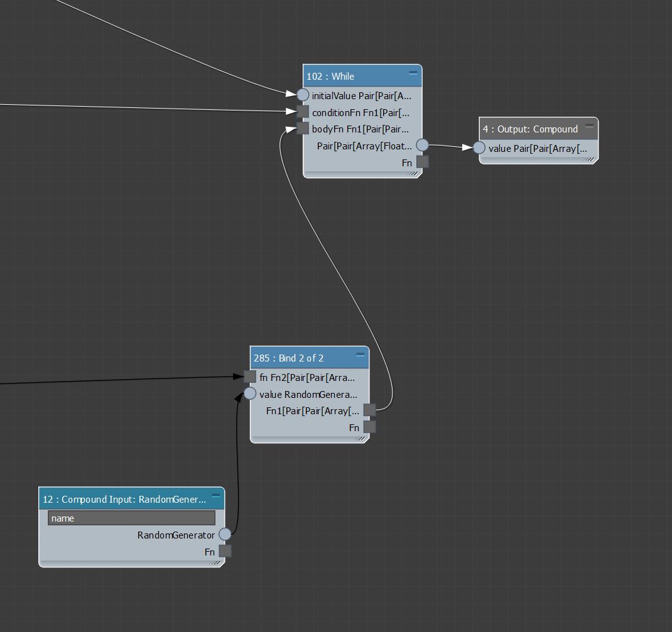
Task: Click the value input port on Output: Compound
Action: [479, 148]
